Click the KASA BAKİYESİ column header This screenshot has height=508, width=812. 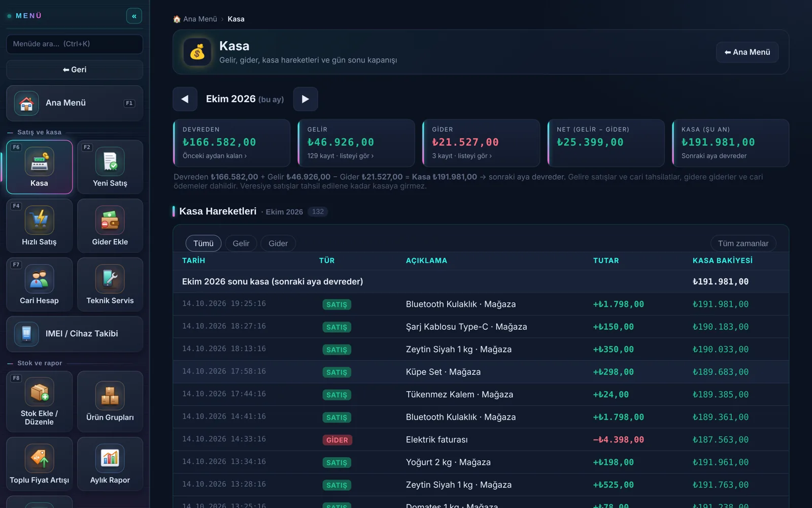point(723,261)
